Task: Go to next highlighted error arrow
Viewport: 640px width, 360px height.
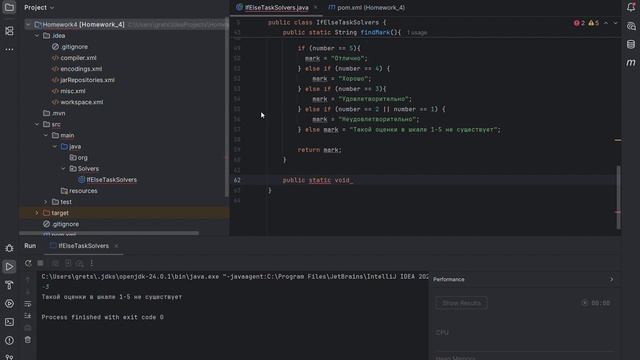Action: click(x=616, y=23)
